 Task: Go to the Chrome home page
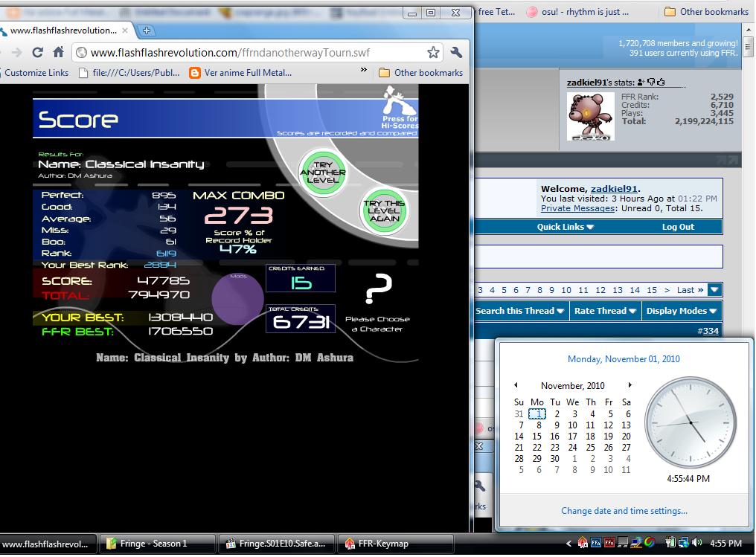[59, 52]
